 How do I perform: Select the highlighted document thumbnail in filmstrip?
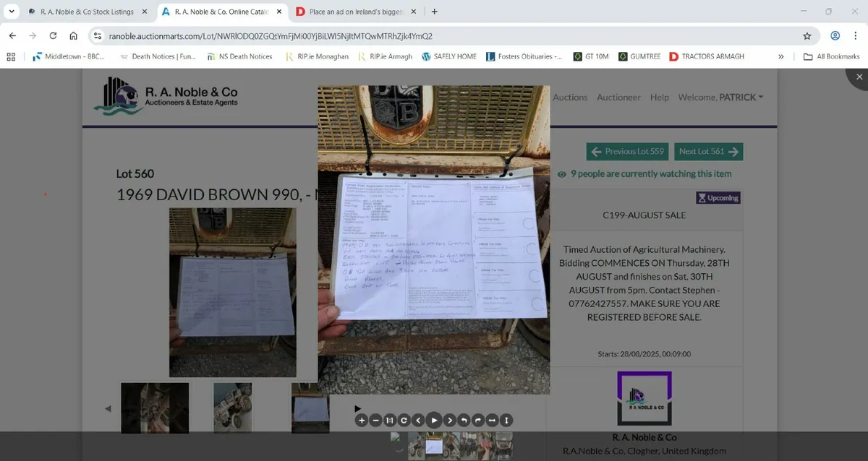tap(435, 447)
